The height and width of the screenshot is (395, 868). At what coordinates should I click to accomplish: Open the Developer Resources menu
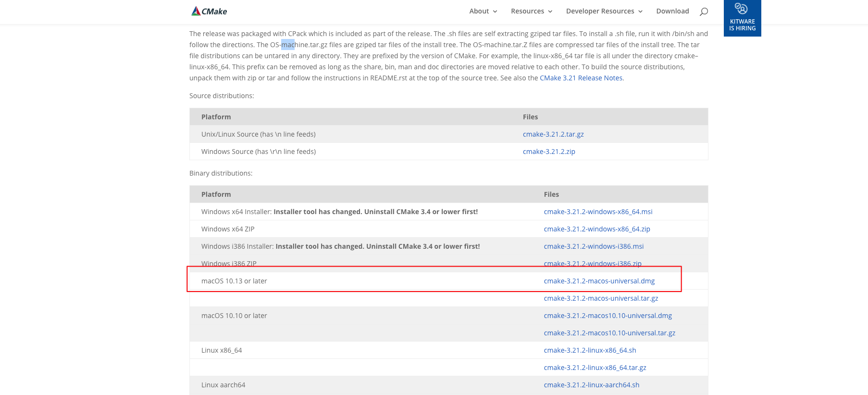pos(600,11)
